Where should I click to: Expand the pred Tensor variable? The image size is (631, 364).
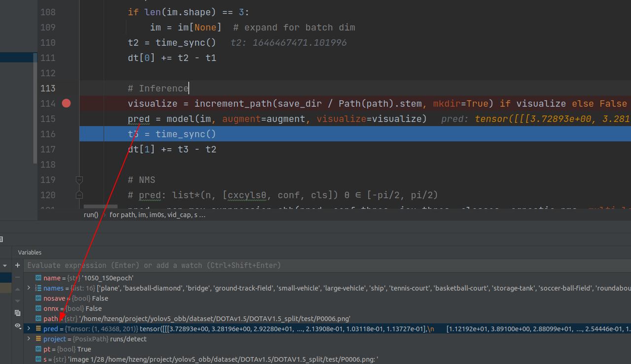point(29,329)
